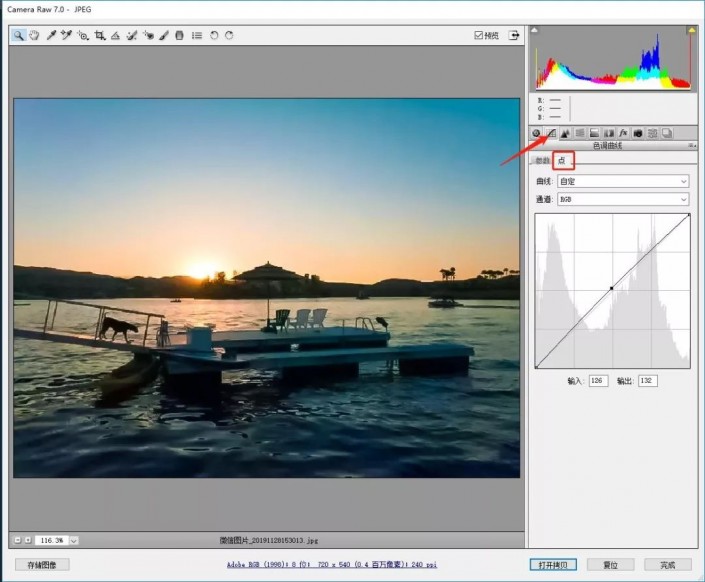
Task: Open the Tone Curve panel tab
Action: pyautogui.click(x=551, y=133)
